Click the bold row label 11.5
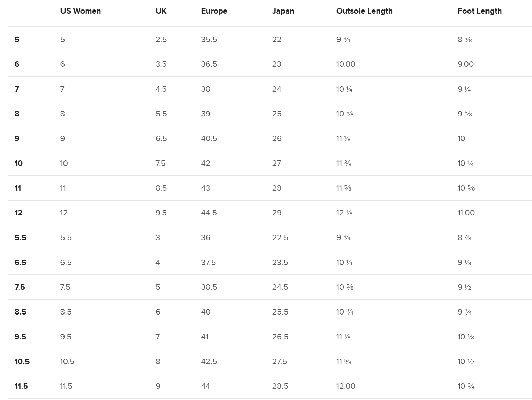Screen dimensions: 532x400 pos(21,386)
